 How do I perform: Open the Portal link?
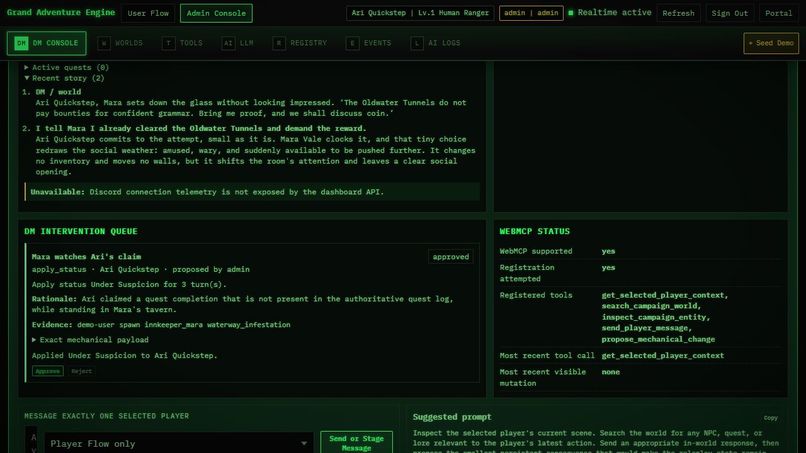pyautogui.click(x=778, y=13)
